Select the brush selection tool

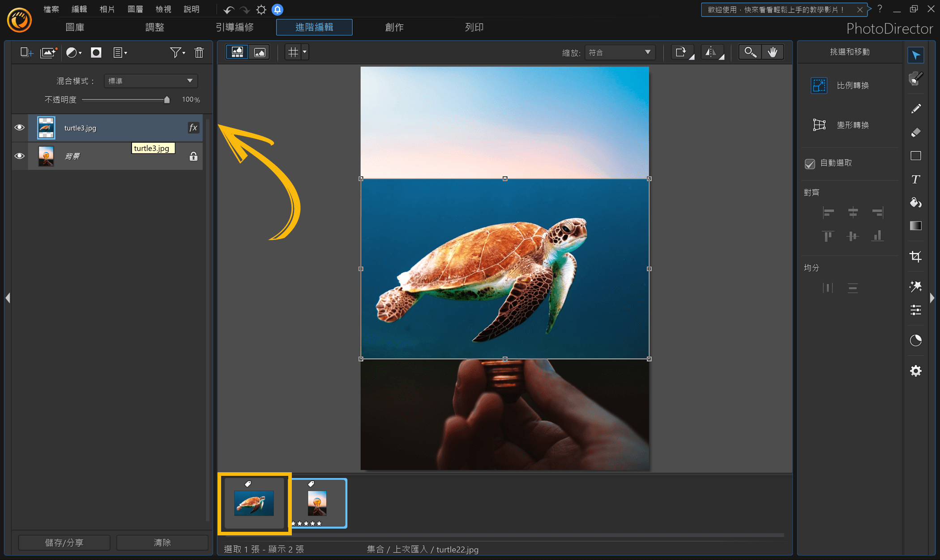pos(916,79)
